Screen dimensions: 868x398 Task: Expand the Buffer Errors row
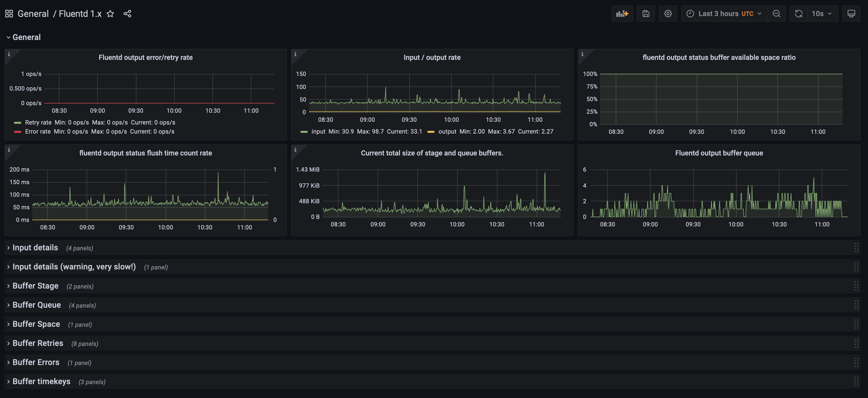[33, 362]
